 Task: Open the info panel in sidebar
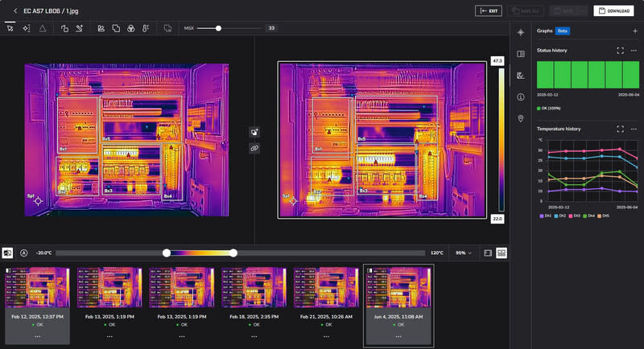pyautogui.click(x=521, y=96)
